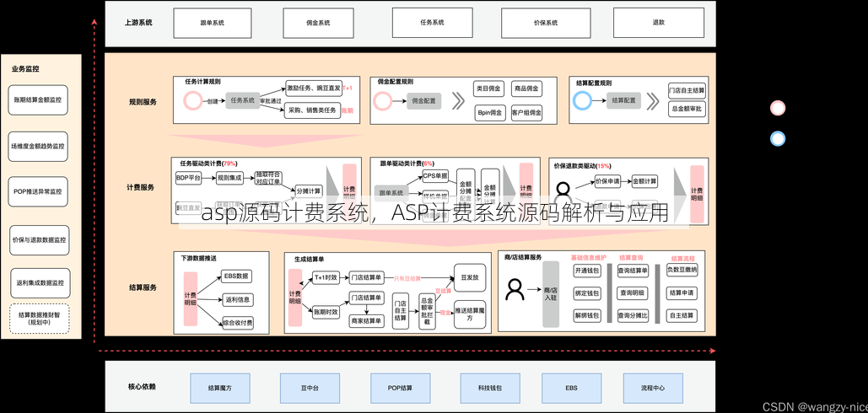This screenshot has height=413, width=868.
Task: Select the 自主结算 box under 结算流程
Action: 682,316
